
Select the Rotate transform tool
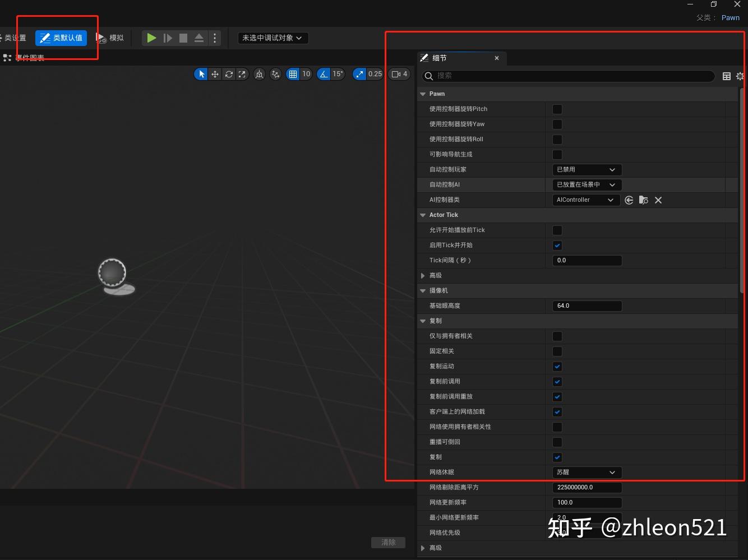pyautogui.click(x=229, y=73)
